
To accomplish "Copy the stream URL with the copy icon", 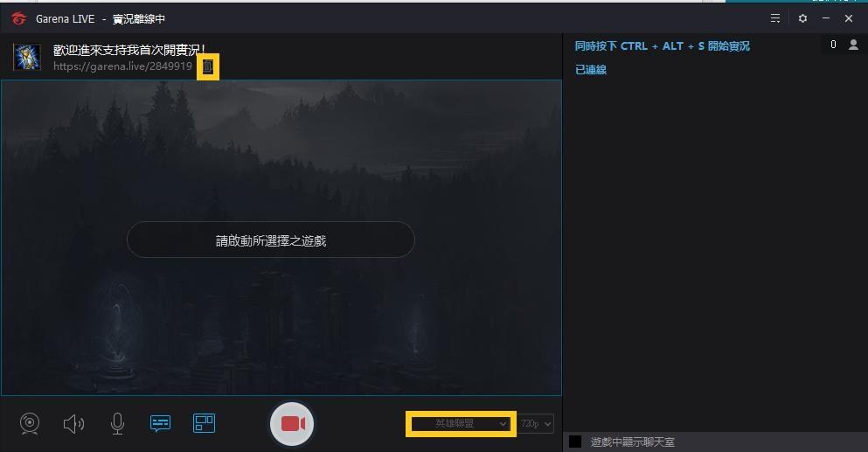I will (207, 67).
